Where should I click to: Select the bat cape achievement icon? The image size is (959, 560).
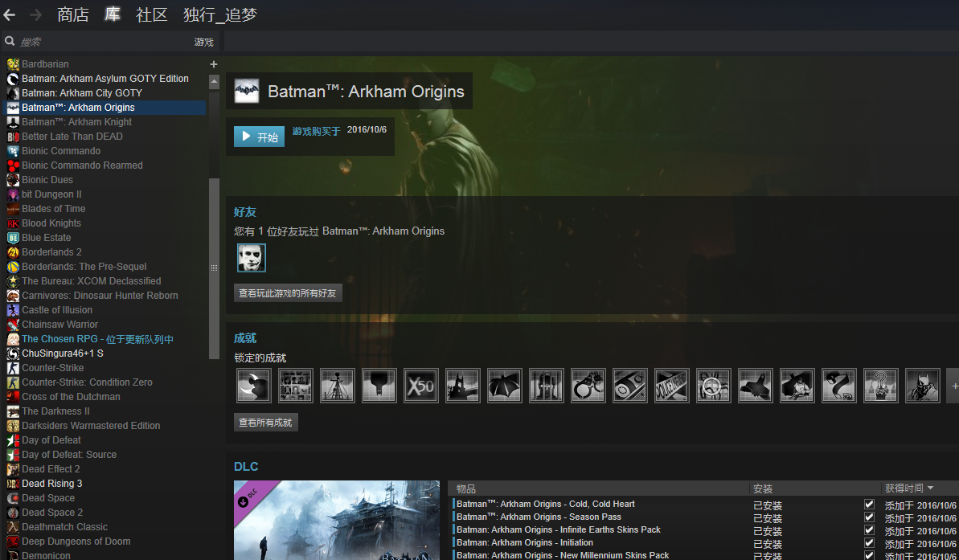point(505,386)
